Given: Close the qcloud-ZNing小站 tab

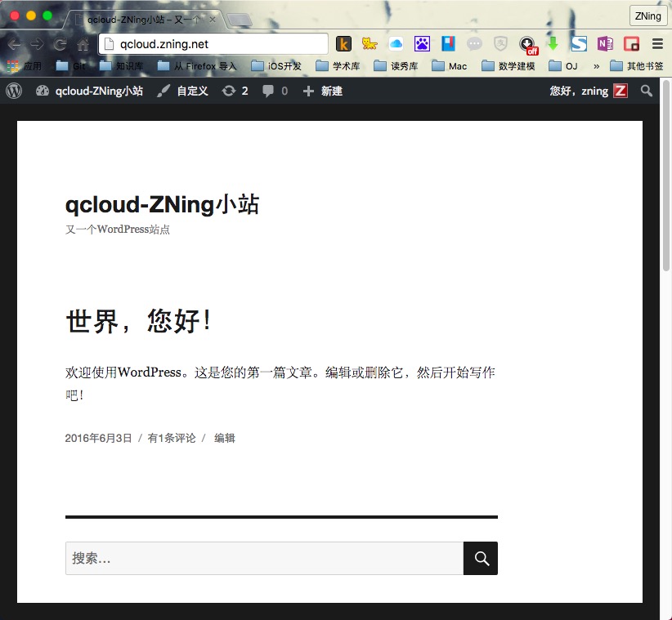Looking at the screenshot, I should click(x=212, y=20).
